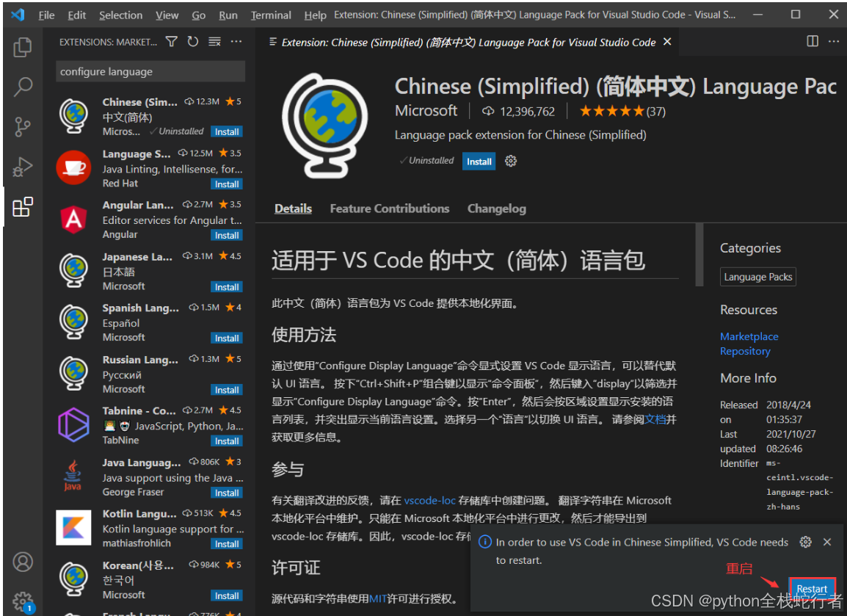Click the filter extensions funnel icon
The image size is (847, 616).
171,42
